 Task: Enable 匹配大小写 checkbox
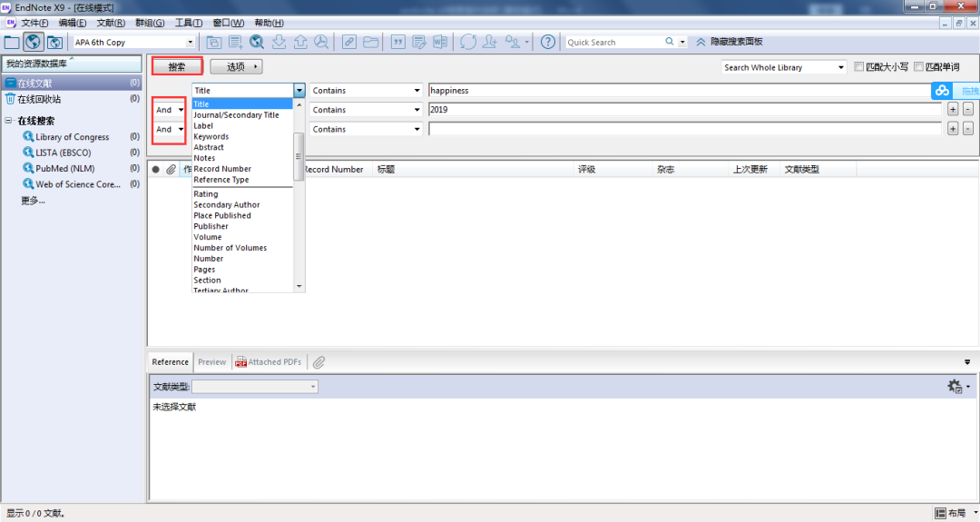coord(858,66)
